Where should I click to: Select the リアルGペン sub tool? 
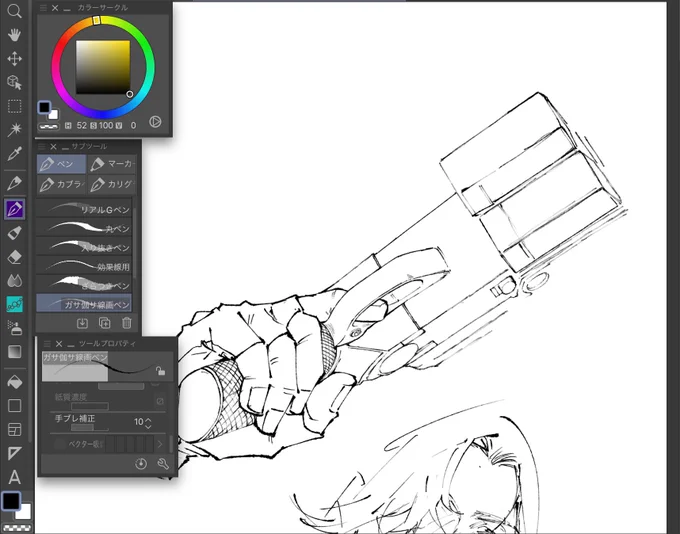pyautogui.click(x=84, y=209)
